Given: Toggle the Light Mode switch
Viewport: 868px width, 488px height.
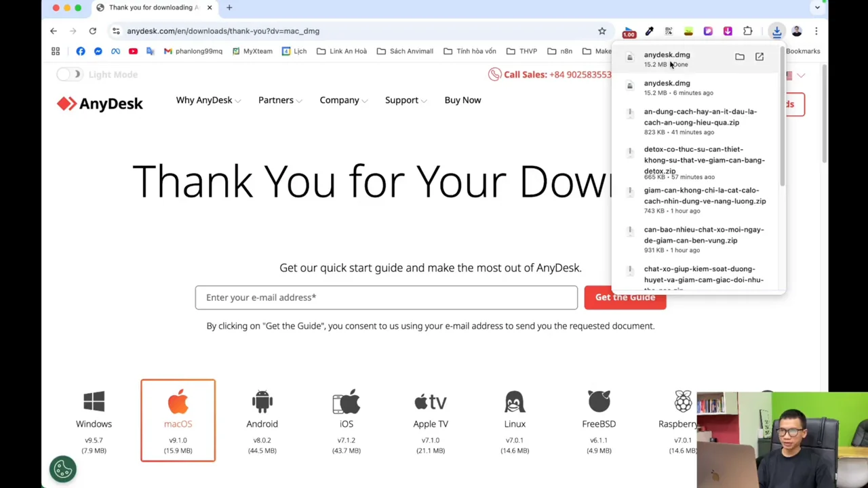Looking at the screenshot, I should [x=68, y=75].
